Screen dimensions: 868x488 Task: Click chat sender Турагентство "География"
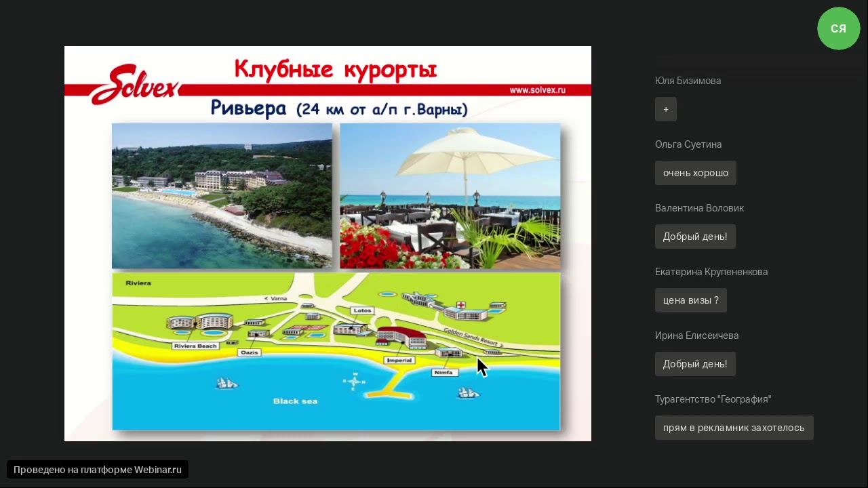click(x=713, y=399)
